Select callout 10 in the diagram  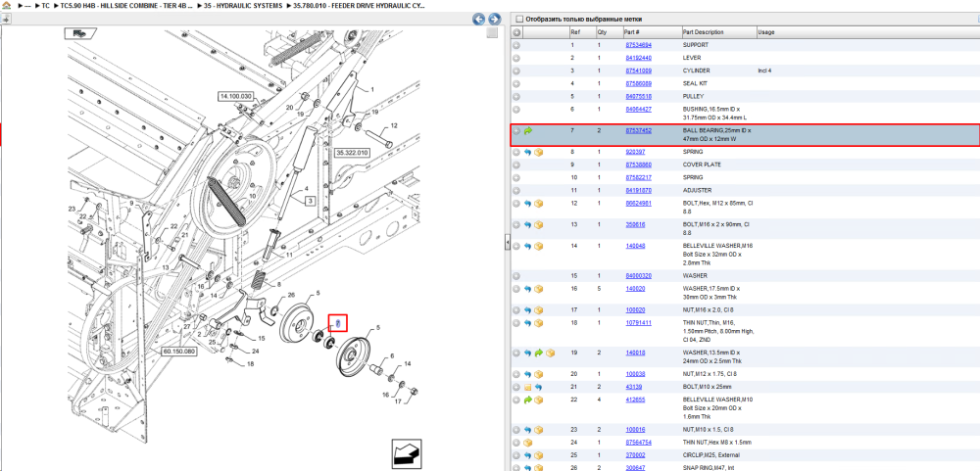tap(252, 196)
